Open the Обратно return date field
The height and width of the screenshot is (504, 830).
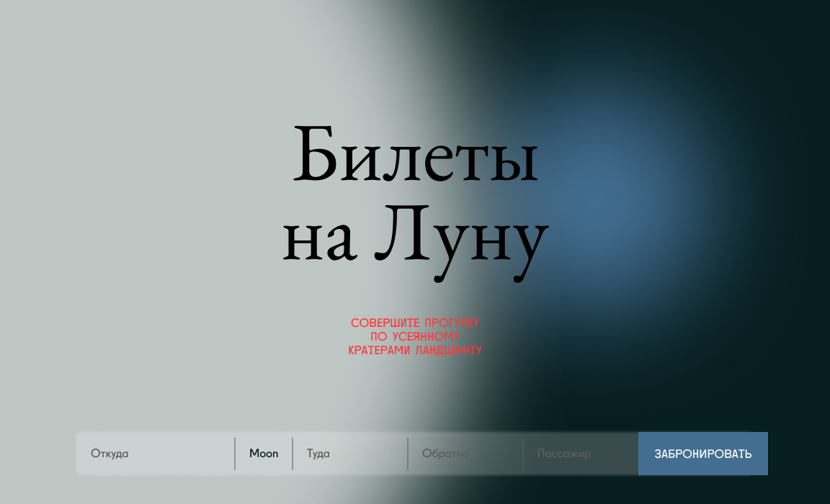[465, 454]
